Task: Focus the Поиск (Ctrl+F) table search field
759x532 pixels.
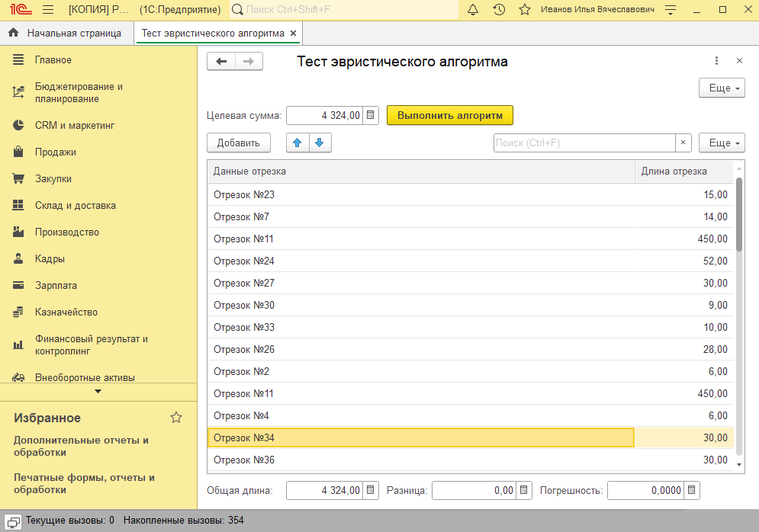Action: 584,143
